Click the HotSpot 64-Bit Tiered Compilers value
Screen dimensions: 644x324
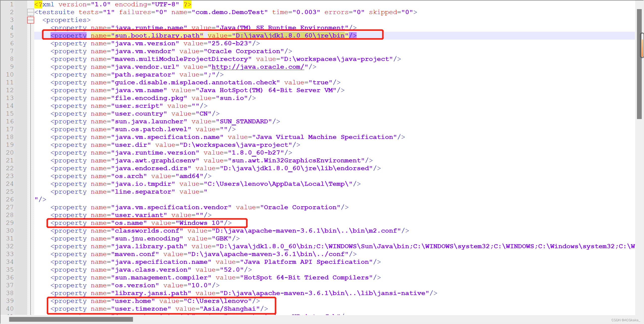click(306, 277)
